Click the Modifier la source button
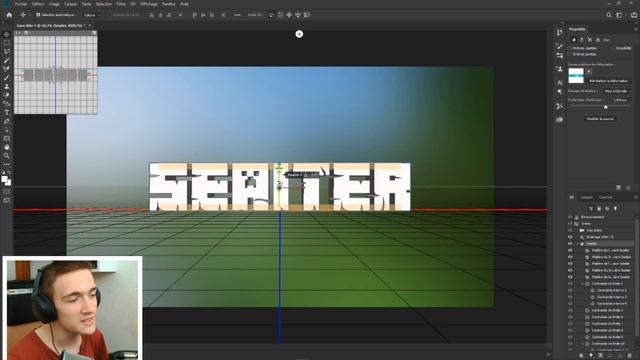Viewport: 640px width, 360px height. coord(600,119)
